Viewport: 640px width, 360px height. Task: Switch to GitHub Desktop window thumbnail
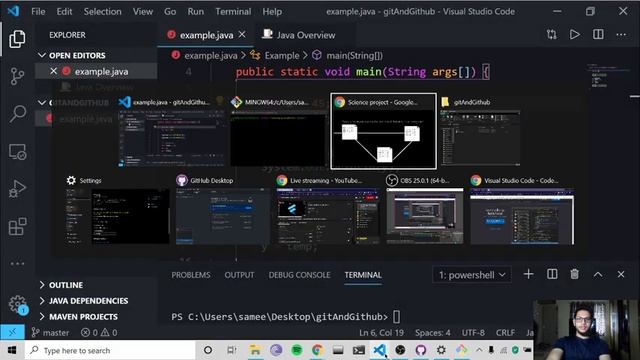pyautogui.click(x=223, y=210)
